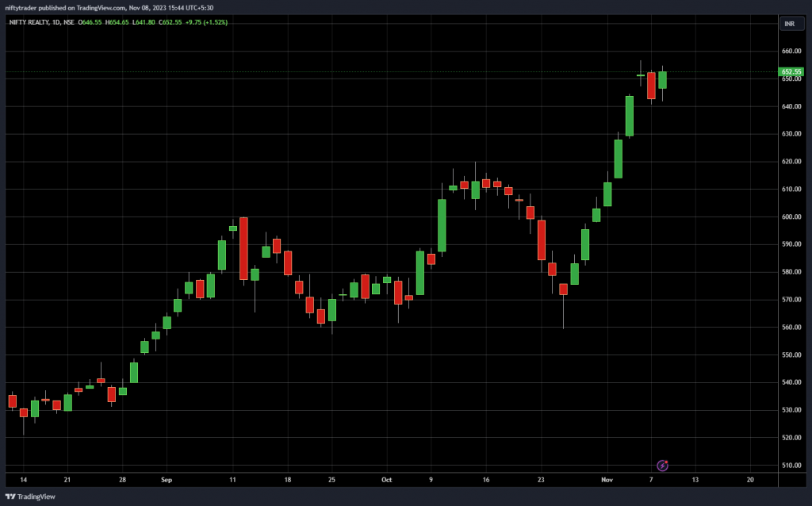Click the 590.00 price axis label
Viewport: 812px width, 506px height.
pyautogui.click(x=791, y=244)
